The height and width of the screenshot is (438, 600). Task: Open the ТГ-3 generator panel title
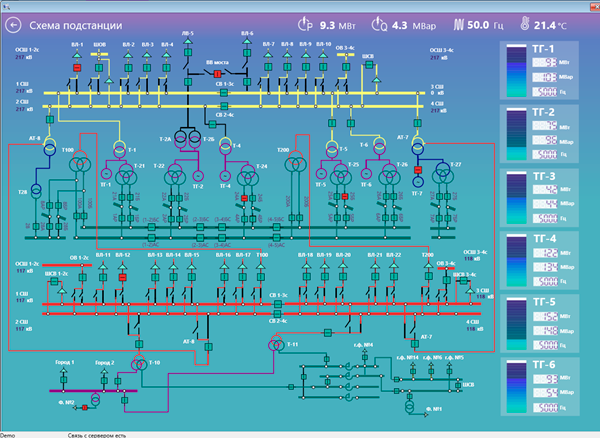(540, 176)
